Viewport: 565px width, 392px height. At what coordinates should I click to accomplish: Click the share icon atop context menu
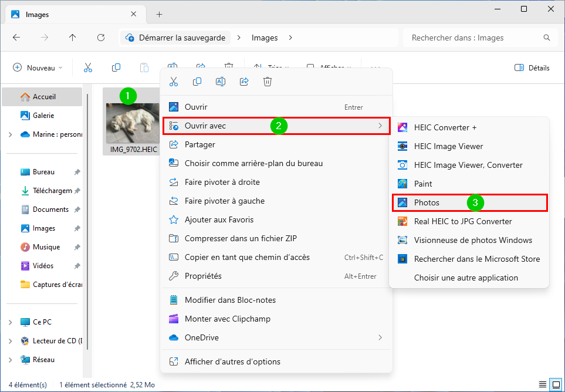coord(244,82)
